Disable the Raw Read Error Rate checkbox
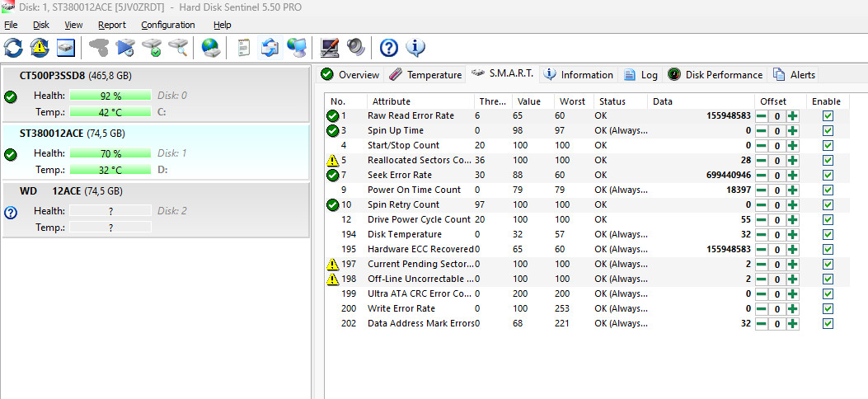Screen dimensions: 868x399 coord(828,116)
